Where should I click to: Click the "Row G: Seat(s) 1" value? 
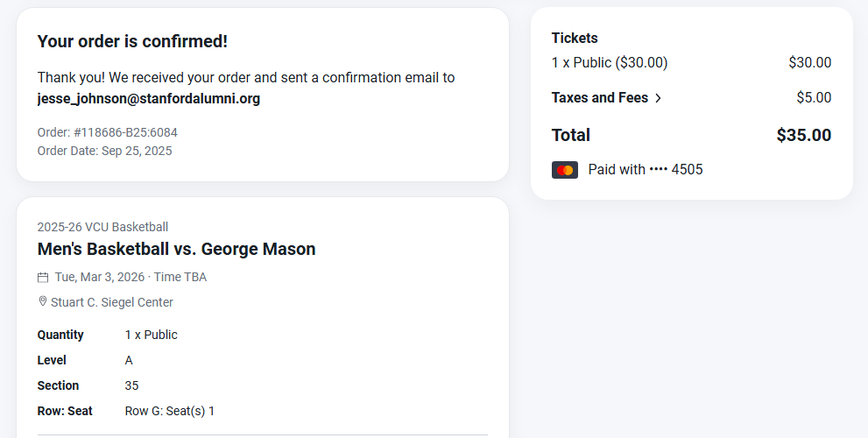170,411
